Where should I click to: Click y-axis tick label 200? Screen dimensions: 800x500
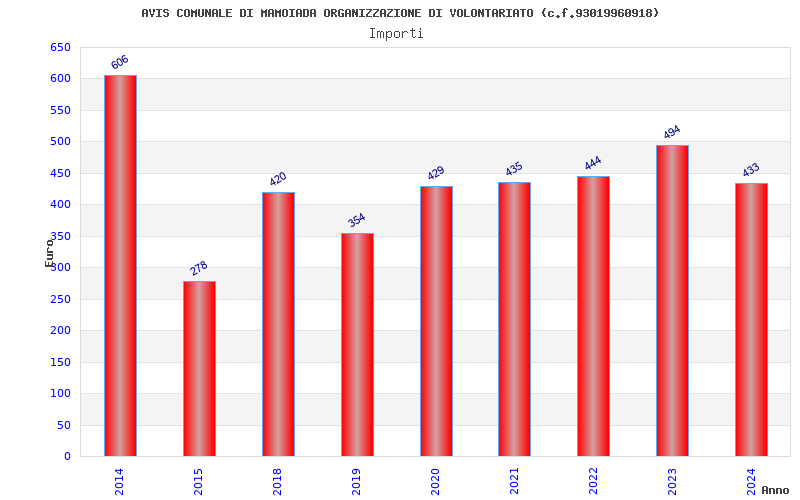pos(60,331)
